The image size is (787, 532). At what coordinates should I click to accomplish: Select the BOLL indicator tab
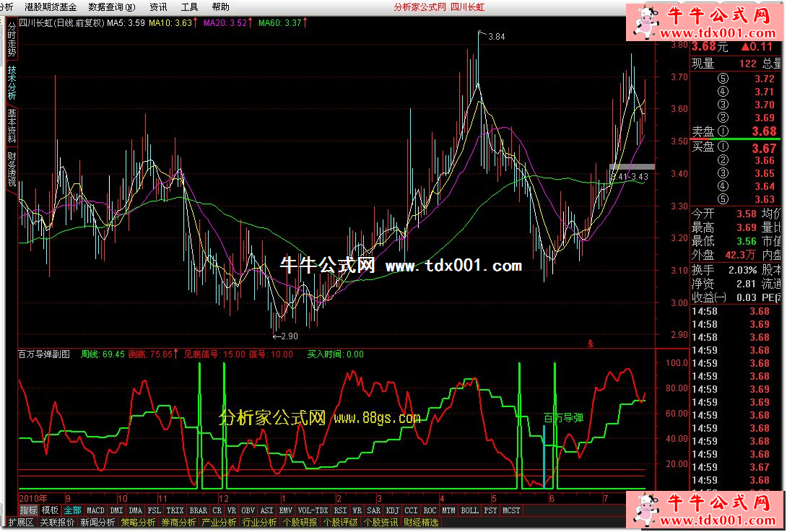(469, 510)
